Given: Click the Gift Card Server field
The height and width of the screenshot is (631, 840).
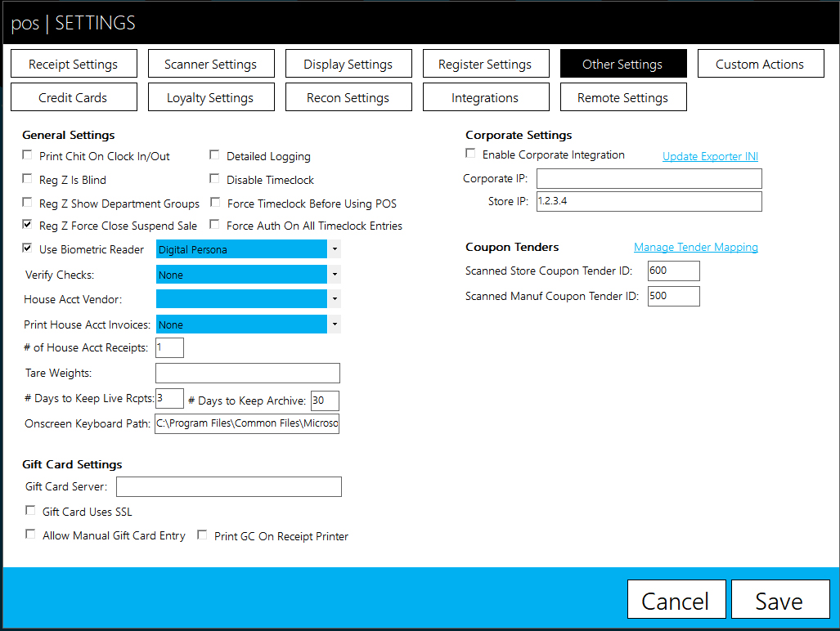Looking at the screenshot, I should click(229, 486).
